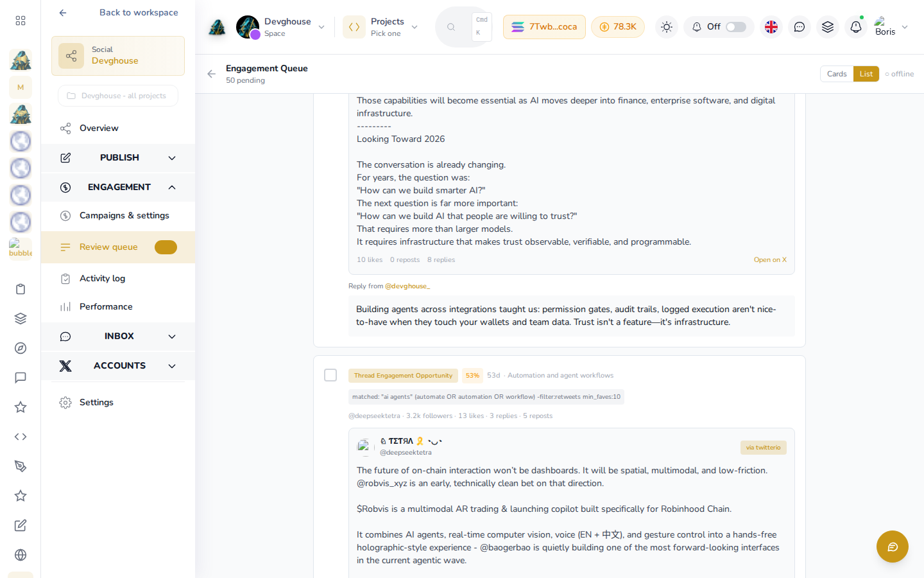
Task: Open Campaigns & settings
Action: tap(118, 216)
